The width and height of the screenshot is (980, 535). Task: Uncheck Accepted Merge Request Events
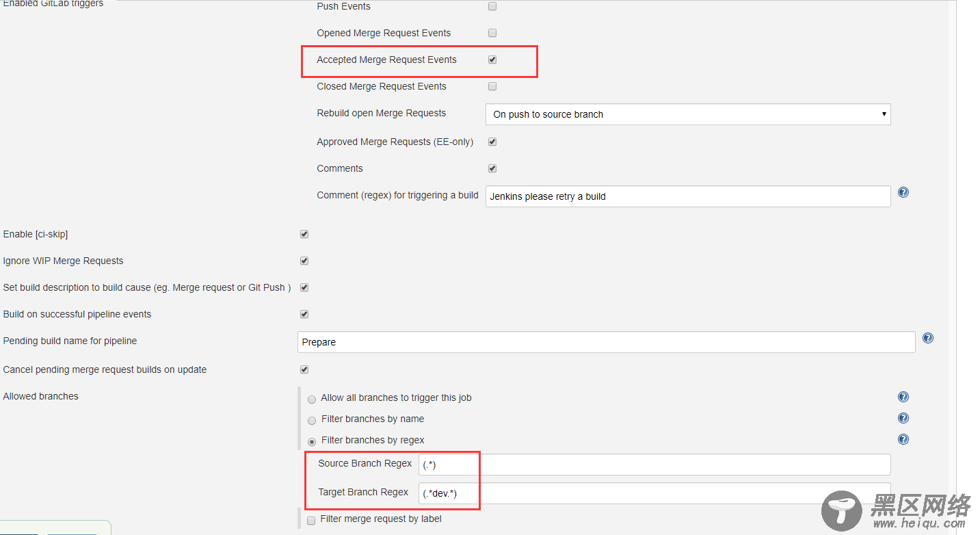[x=492, y=60]
